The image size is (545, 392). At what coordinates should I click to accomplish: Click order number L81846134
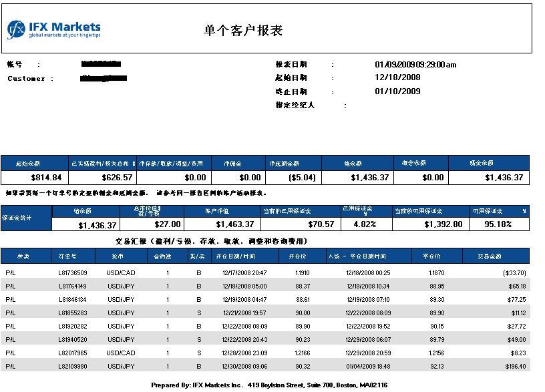(x=73, y=300)
